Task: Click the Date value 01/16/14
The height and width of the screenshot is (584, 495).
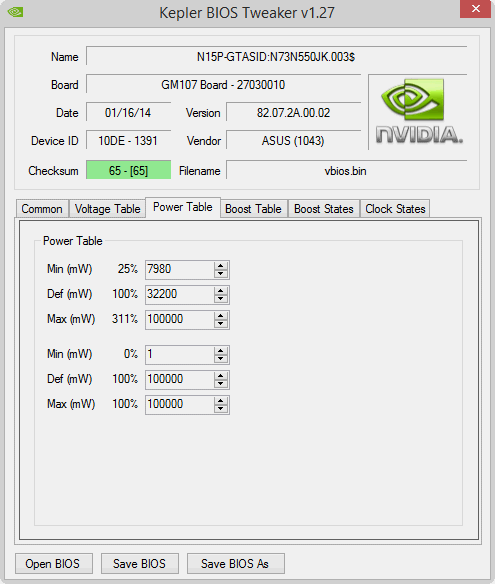Action: (x=128, y=112)
